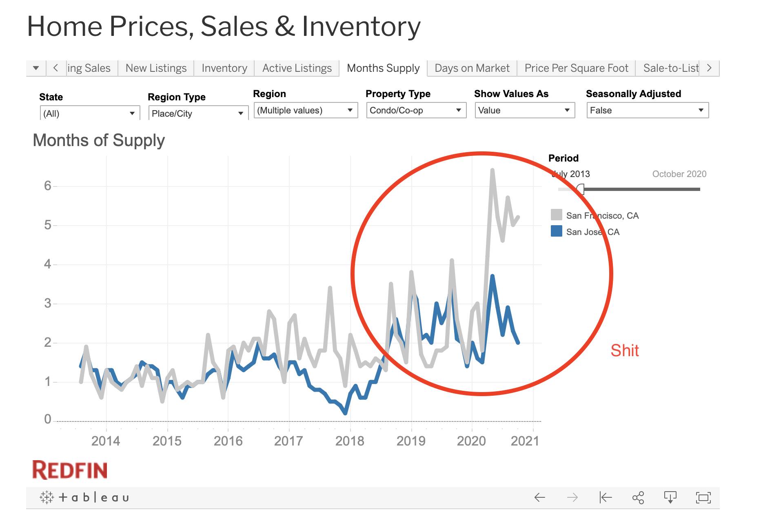
Task: Click the download icon in toolbar
Action: tap(670, 497)
